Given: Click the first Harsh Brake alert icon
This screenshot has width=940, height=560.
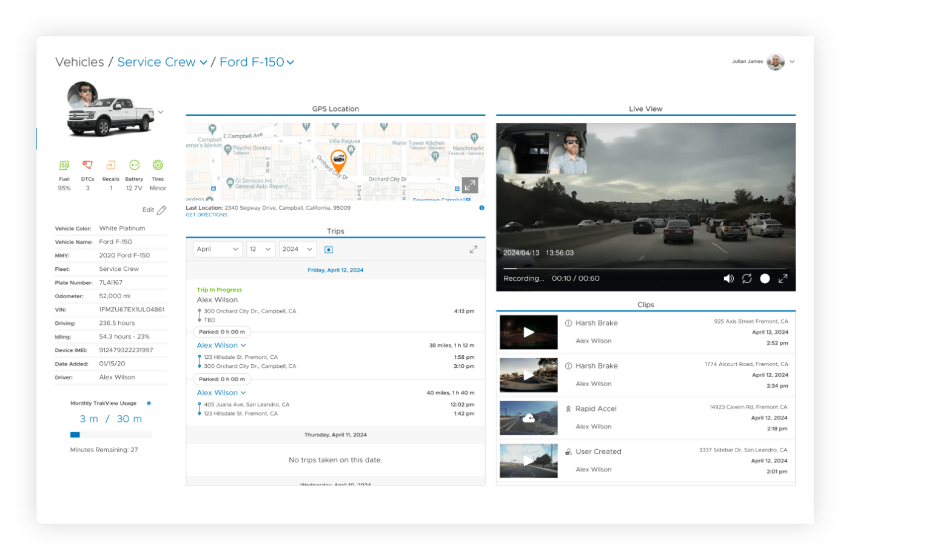Looking at the screenshot, I should [568, 323].
